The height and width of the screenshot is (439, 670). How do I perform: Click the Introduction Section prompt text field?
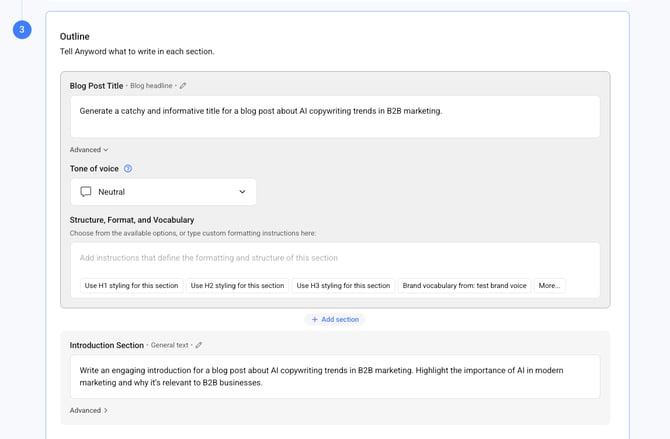pos(334,376)
